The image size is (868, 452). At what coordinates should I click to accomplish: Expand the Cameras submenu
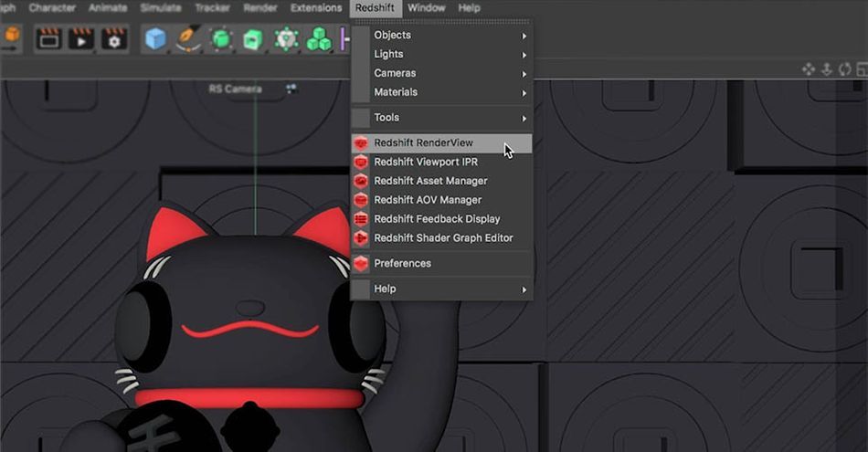tap(442, 73)
